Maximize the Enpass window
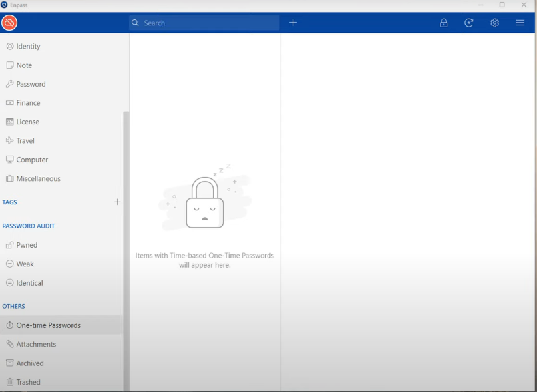The width and height of the screenshot is (537, 392). click(502, 5)
